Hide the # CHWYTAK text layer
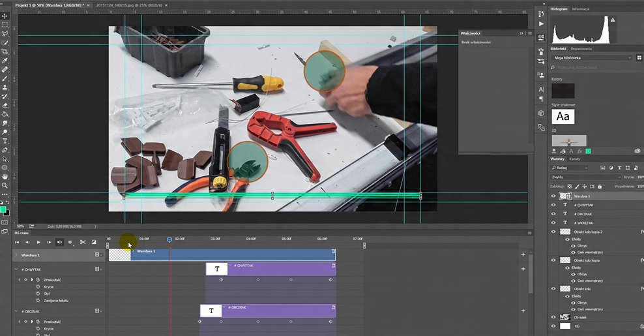644x336 pixels. 553,205
